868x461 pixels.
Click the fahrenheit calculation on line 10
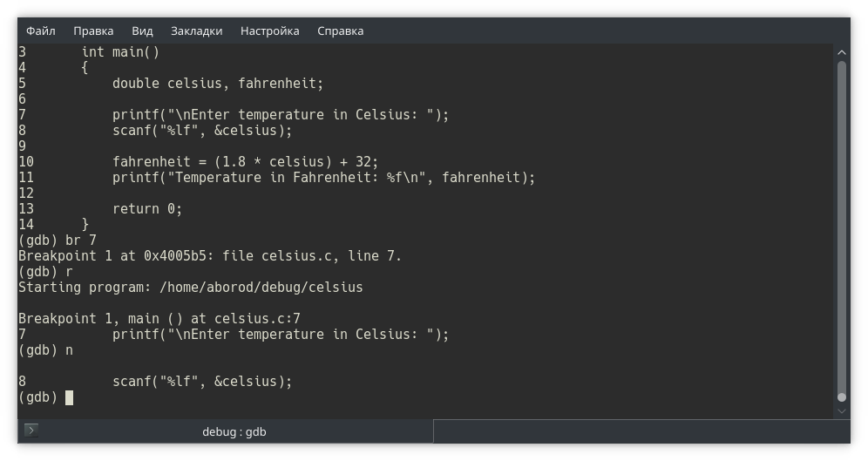[246, 162]
